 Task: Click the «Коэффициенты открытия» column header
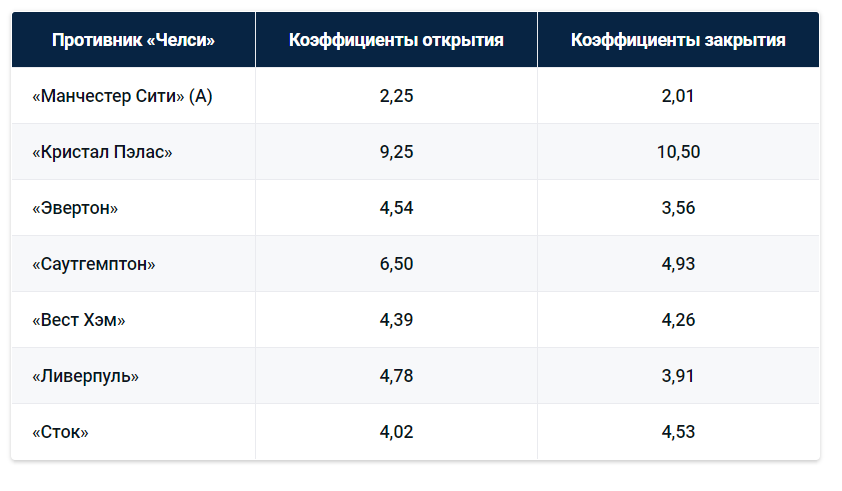pyautogui.click(x=396, y=40)
